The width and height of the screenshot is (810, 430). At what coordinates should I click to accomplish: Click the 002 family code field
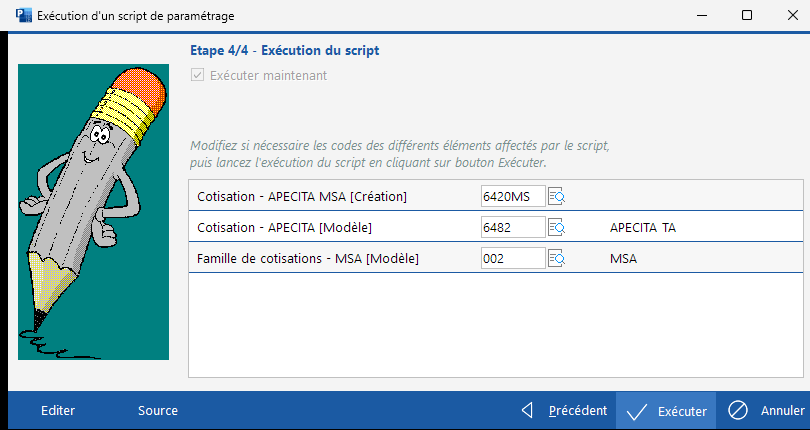(512, 259)
